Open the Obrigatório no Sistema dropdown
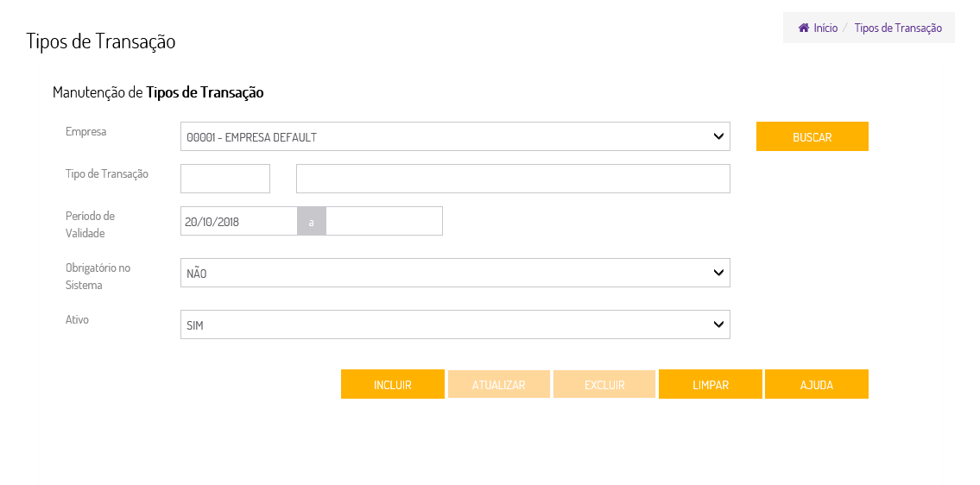Image resolution: width=980 pixels, height=485 pixels. click(x=455, y=273)
